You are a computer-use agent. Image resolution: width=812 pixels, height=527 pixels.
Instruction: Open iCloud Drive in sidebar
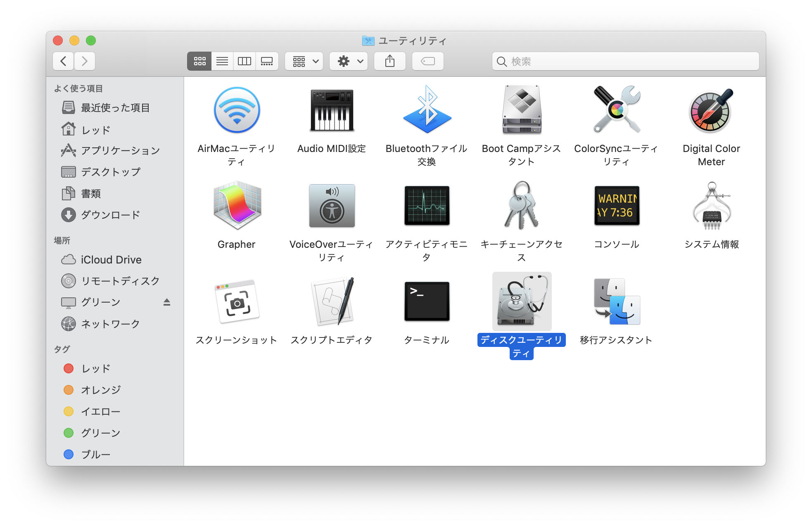(x=115, y=259)
